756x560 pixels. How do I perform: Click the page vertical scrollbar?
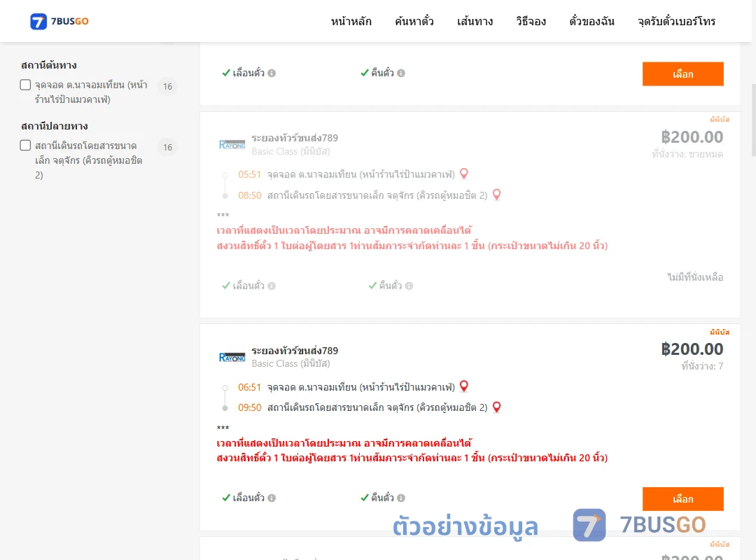coord(754,120)
